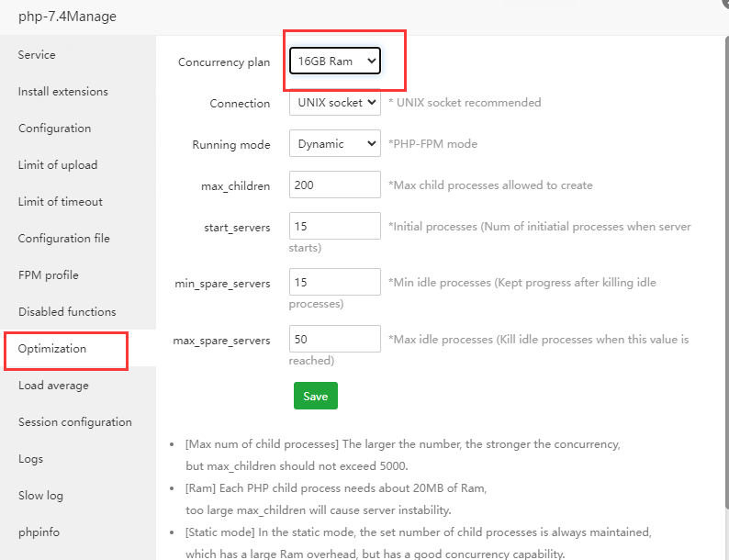Show the Load average tab
This screenshot has width=729, height=560.
coord(53,386)
